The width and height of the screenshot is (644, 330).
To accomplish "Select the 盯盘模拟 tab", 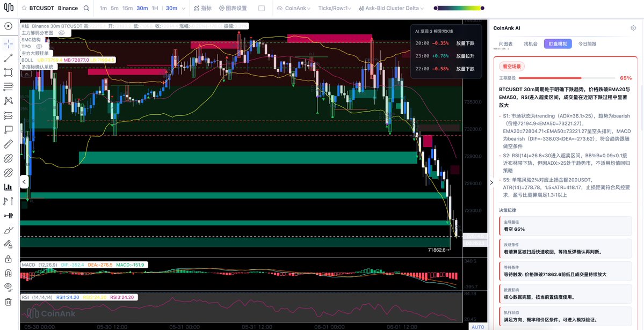I will (558, 44).
